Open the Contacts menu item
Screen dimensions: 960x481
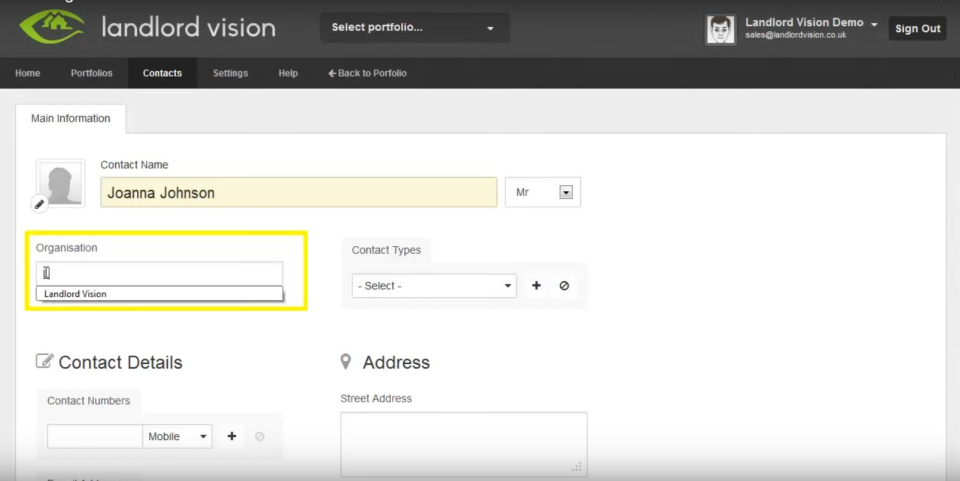[x=162, y=73]
